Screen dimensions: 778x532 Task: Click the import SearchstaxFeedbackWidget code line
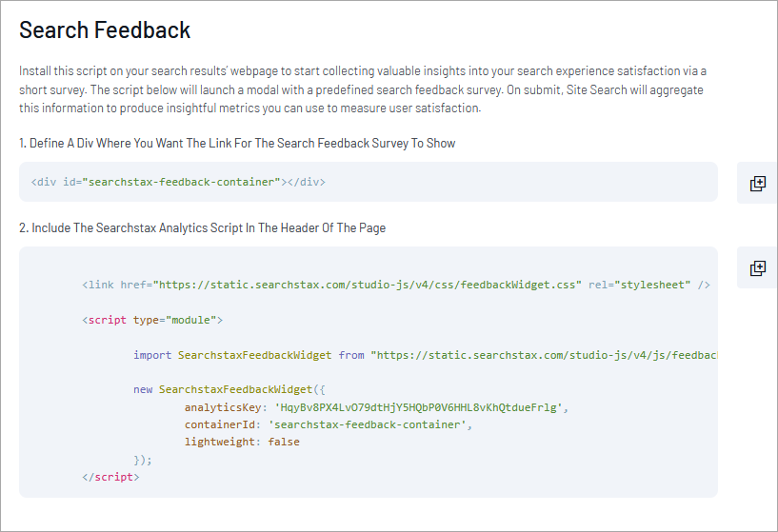pyautogui.click(x=426, y=355)
